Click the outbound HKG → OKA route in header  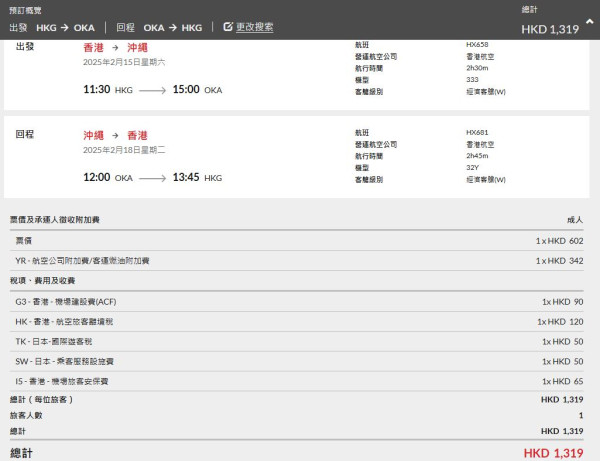65,28
